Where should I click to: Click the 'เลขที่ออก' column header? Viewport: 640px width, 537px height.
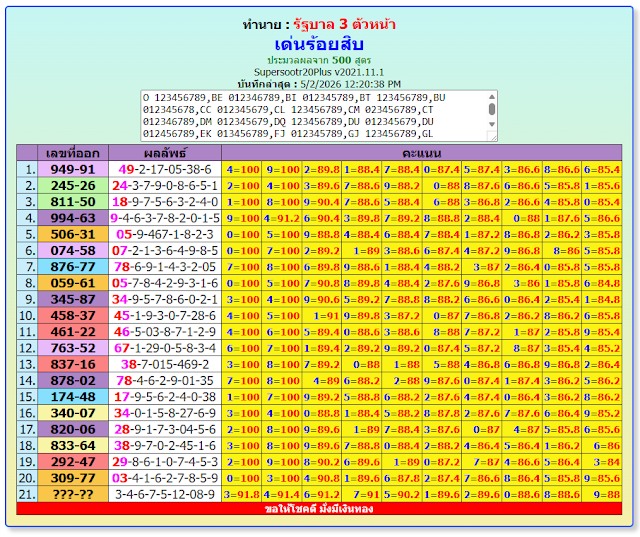coord(73,153)
